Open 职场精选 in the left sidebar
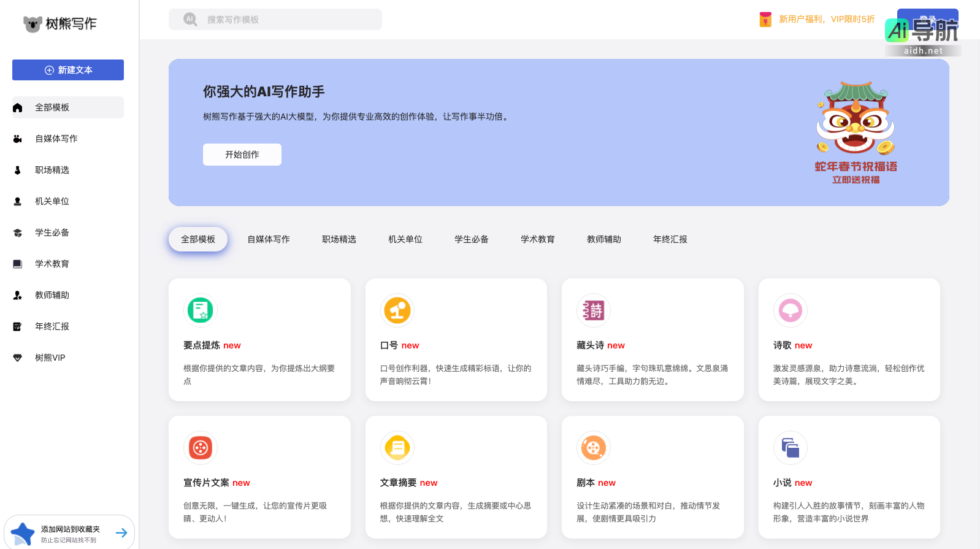This screenshot has height=549, width=980. (x=52, y=170)
